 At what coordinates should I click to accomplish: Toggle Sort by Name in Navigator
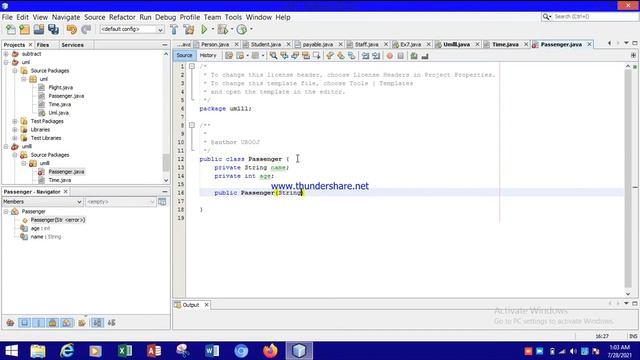tap(97, 323)
